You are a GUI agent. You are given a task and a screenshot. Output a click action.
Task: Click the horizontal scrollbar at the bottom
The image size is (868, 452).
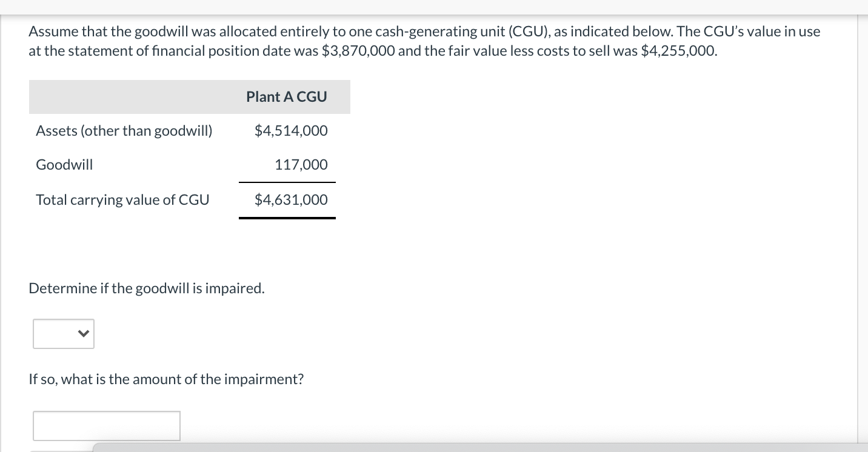tap(479, 447)
